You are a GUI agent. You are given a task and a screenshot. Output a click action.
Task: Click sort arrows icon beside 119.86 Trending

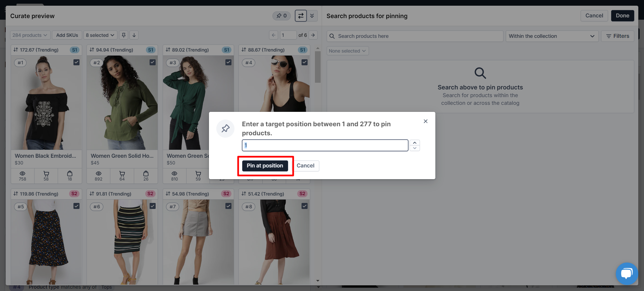(16, 194)
